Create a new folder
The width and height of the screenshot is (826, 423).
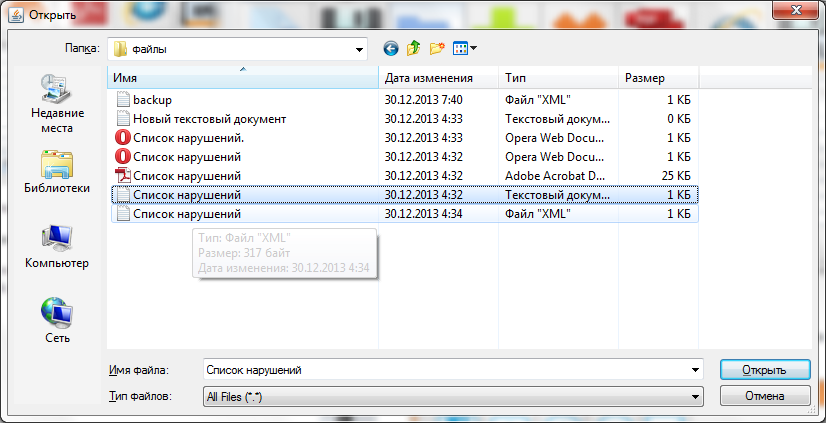pos(437,49)
